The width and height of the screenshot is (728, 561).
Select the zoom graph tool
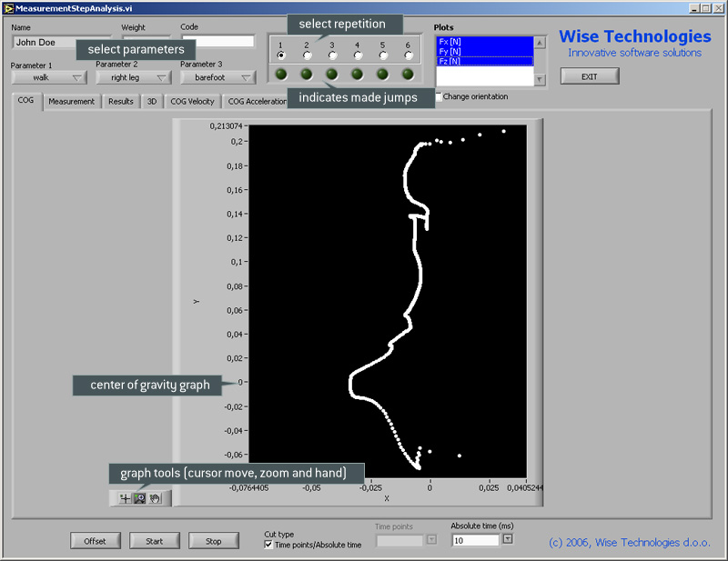(140, 498)
